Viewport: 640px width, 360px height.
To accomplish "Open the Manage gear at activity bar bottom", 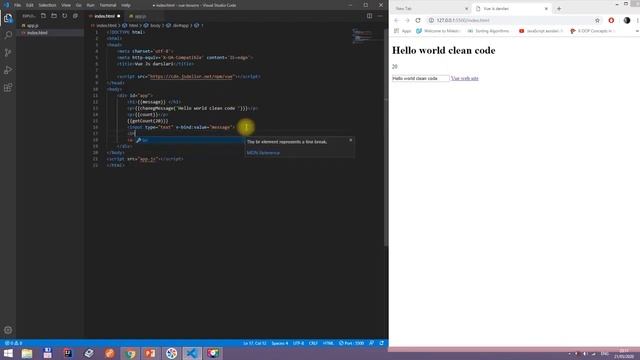I will pos(8,330).
